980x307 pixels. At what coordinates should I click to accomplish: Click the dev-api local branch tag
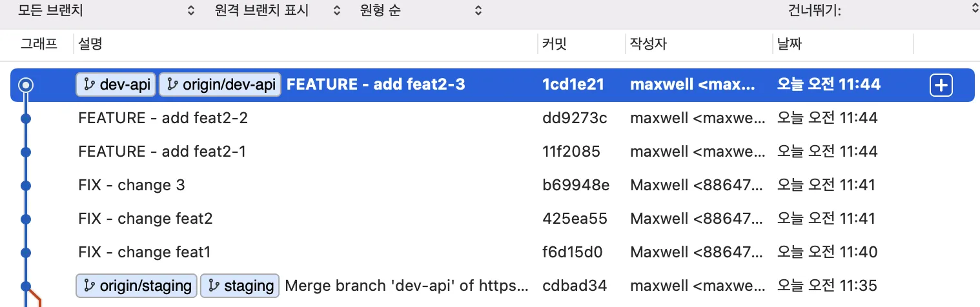tap(116, 84)
